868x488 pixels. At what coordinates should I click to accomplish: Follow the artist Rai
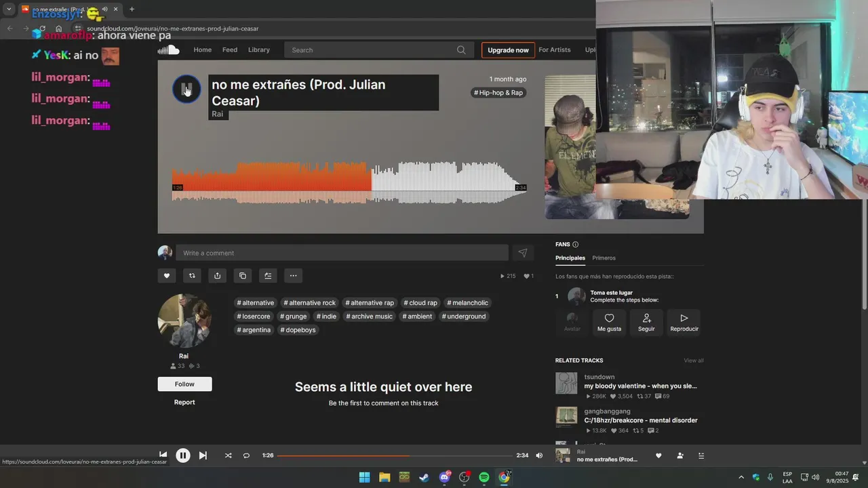184,384
